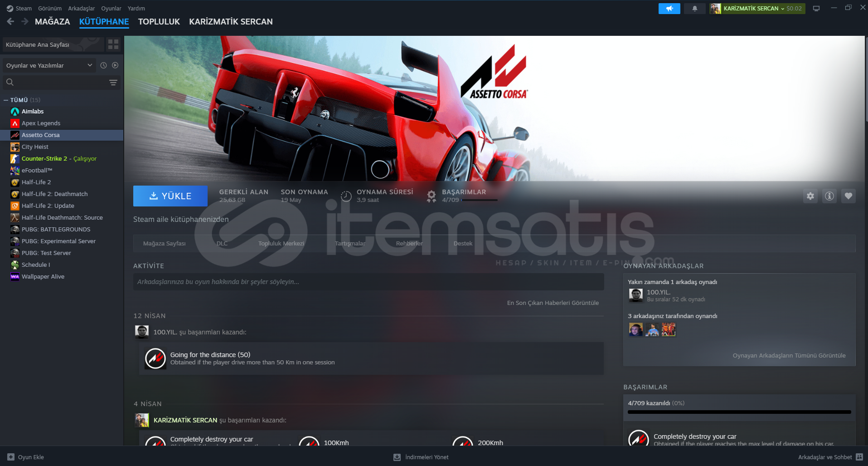Open the Mağaza Sayfası link

tap(165, 243)
